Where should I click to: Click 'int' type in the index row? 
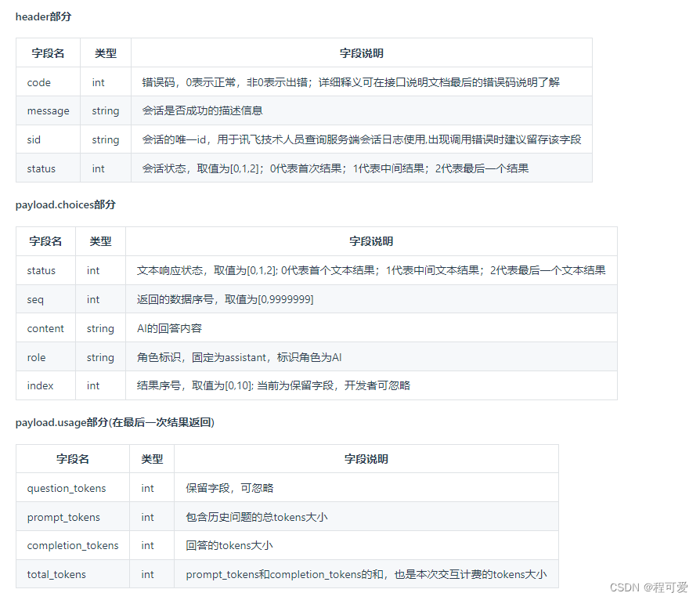93,385
